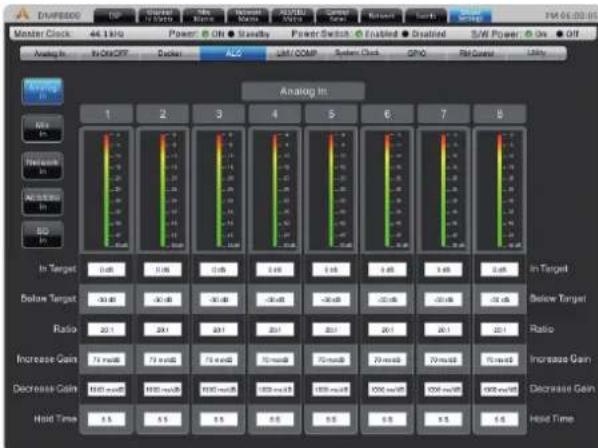
Task: Switch to the Analog In sub-tab
Action: pos(49,53)
